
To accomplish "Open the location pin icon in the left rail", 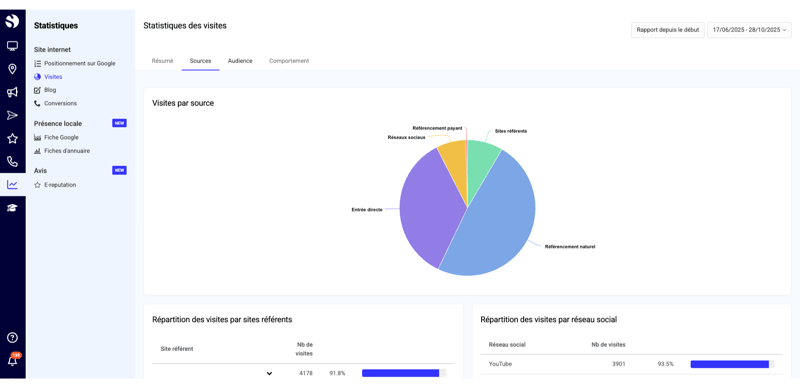I will click(12, 69).
